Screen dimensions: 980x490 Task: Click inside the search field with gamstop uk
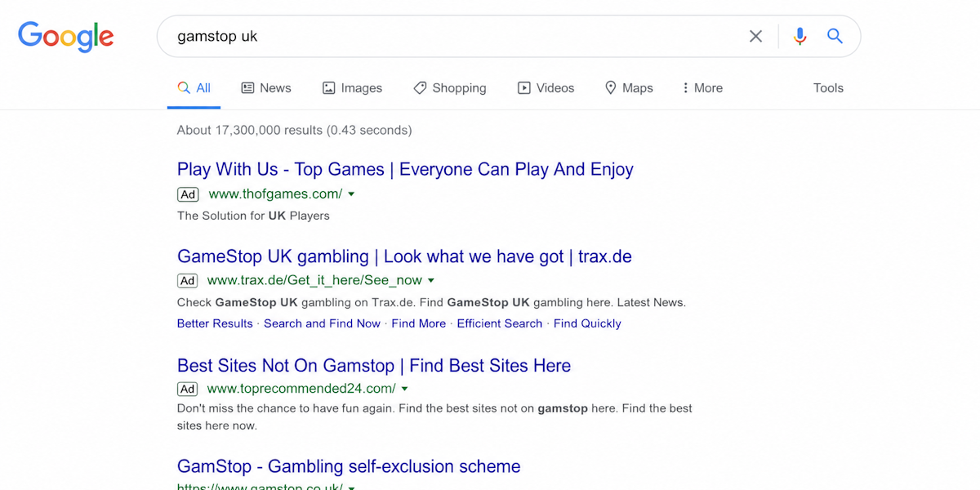pyautogui.click(x=457, y=36)
